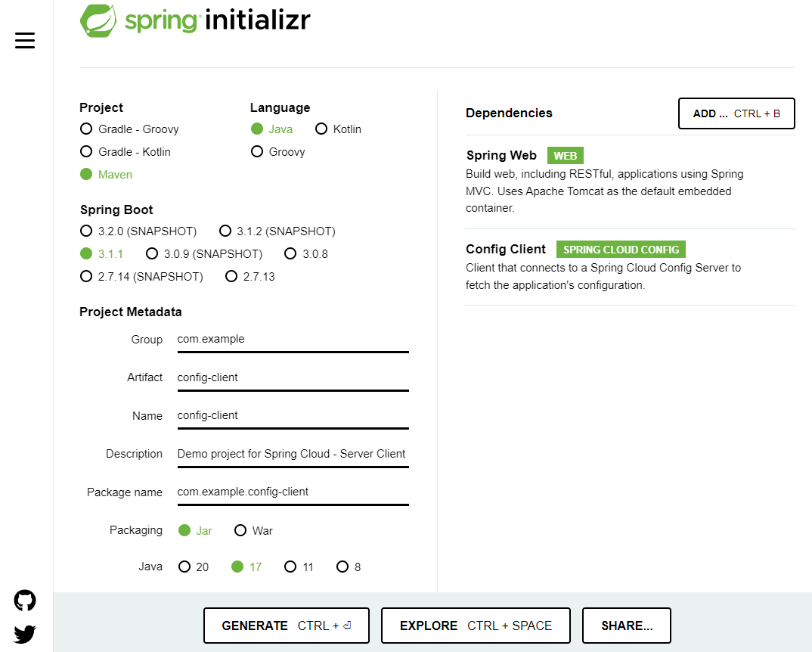Select Spring Boot 3.1.1
The height and width of the screenshot is (652, 812).
coord(101,254)
